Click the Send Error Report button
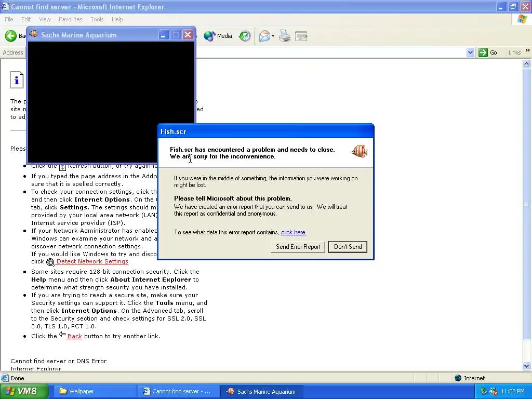 point(298,247)
